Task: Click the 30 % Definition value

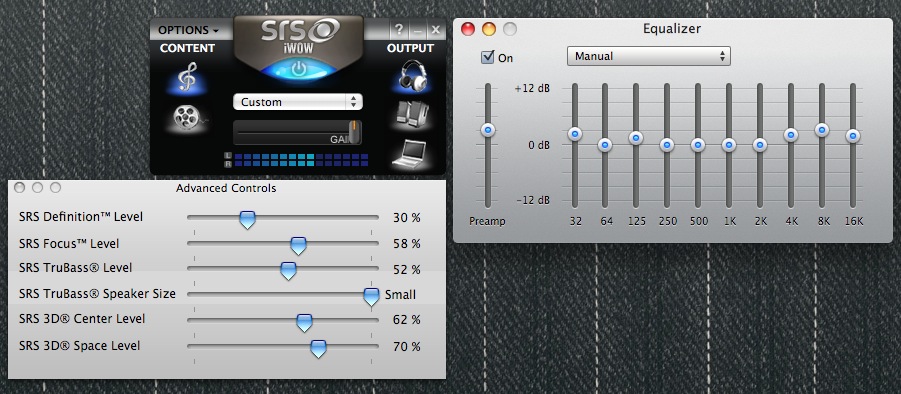Action: [x=407, y=218]
